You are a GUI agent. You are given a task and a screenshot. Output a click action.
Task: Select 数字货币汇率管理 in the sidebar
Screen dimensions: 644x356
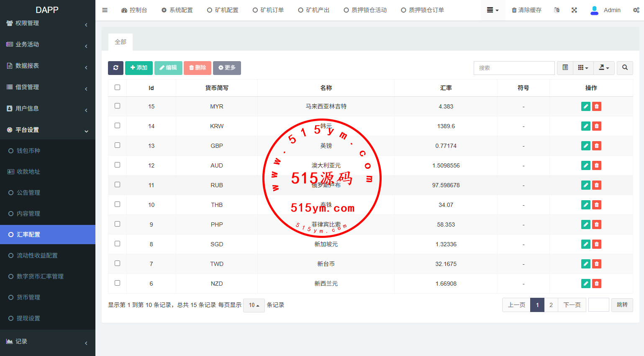[40, 276]
